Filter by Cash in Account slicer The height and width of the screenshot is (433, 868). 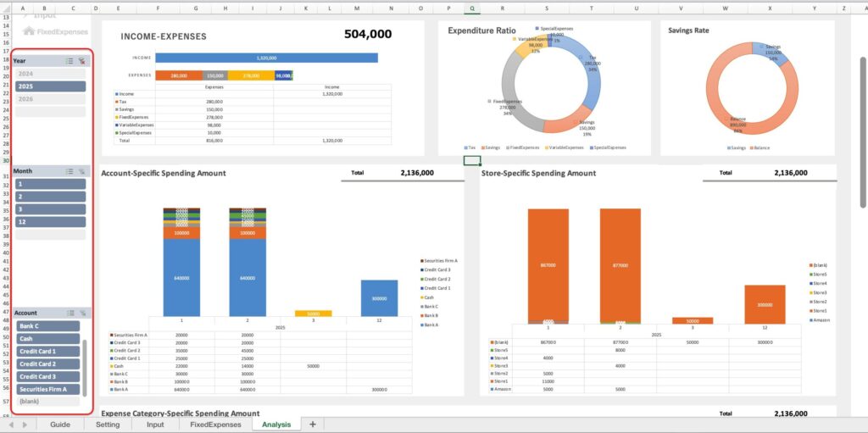(47, 339)
